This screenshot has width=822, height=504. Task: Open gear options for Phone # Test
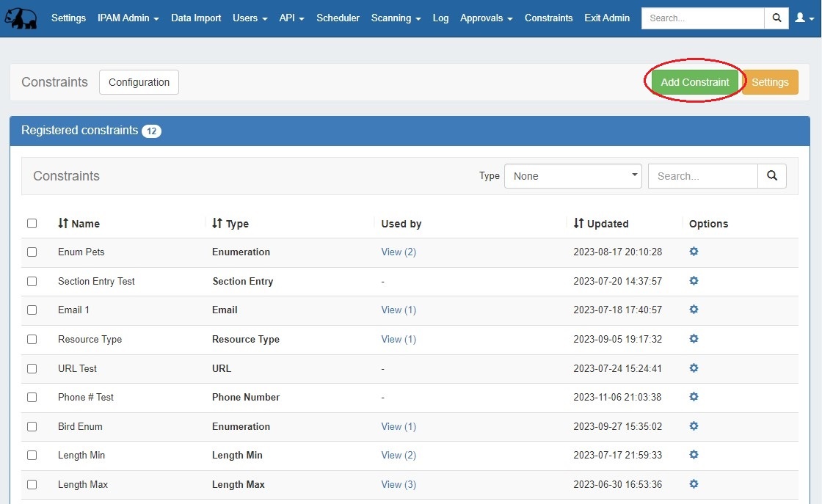pyautogui.click(x=694, y=397)
